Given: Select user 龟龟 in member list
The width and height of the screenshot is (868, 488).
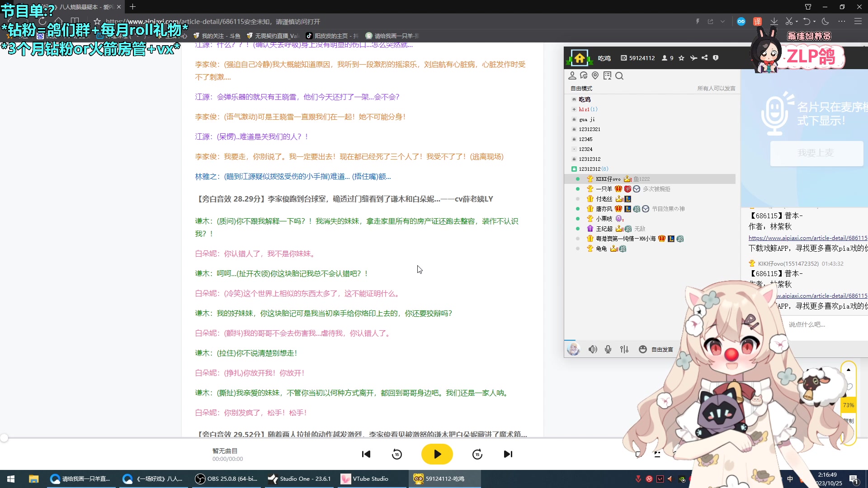Looking at the screenshot, I should [601, 249].
